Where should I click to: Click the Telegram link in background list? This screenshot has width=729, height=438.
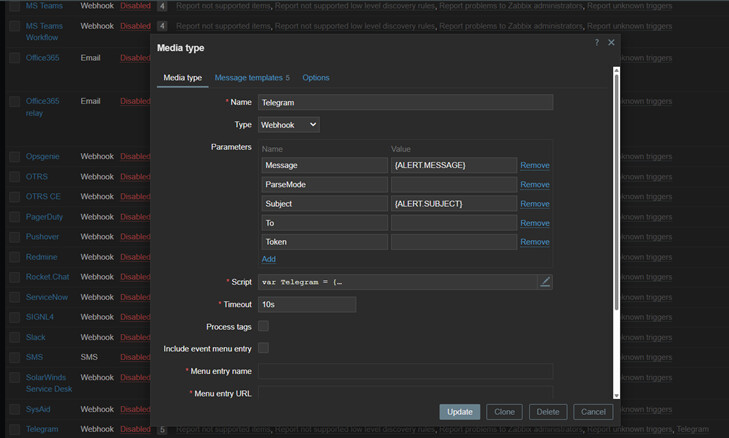[42, 429]
